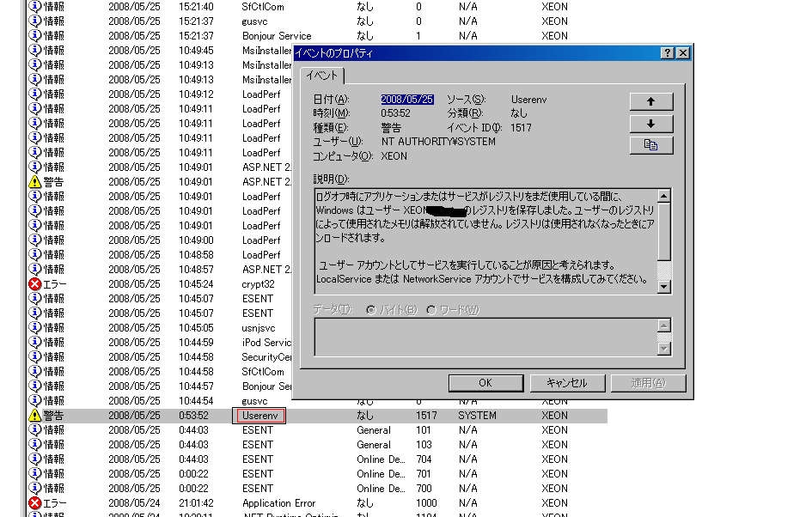Click description scrollbar down arrow
The image size is (812, 517).
[664, 287]
